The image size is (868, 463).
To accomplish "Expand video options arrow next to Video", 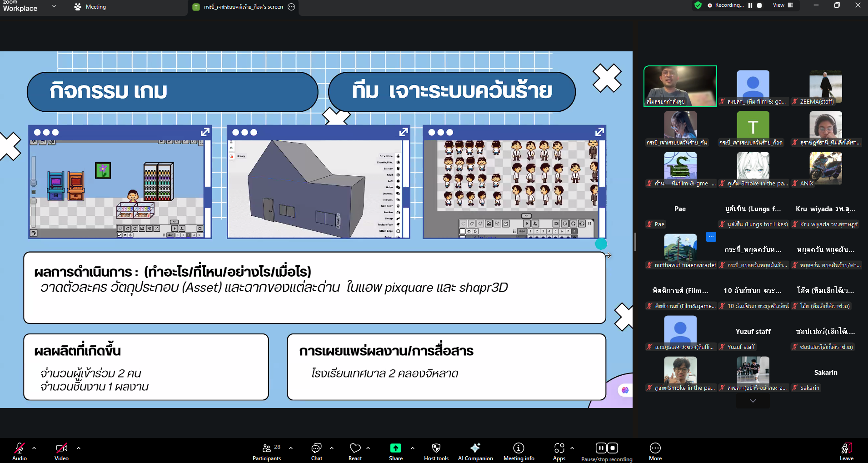I will pos(79,448).
